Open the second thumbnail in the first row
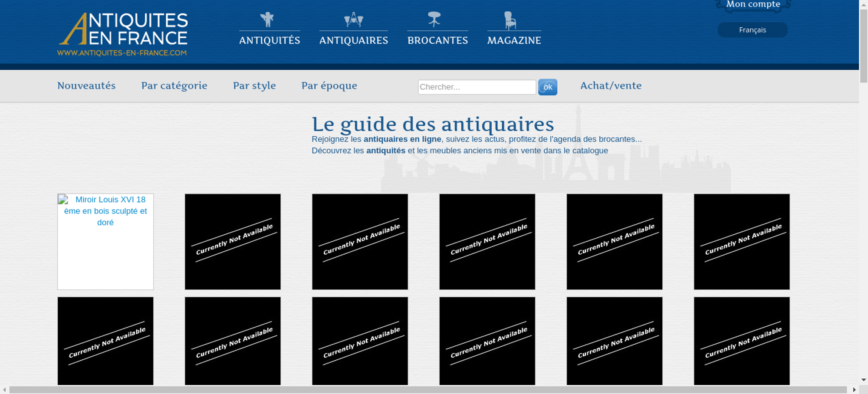 click(x=233, y=242)
